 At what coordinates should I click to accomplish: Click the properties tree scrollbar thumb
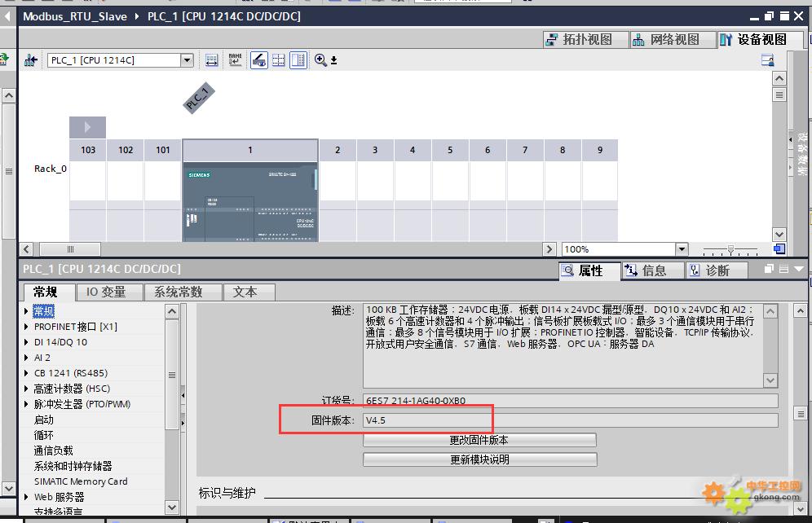click(x=172, y=375)
